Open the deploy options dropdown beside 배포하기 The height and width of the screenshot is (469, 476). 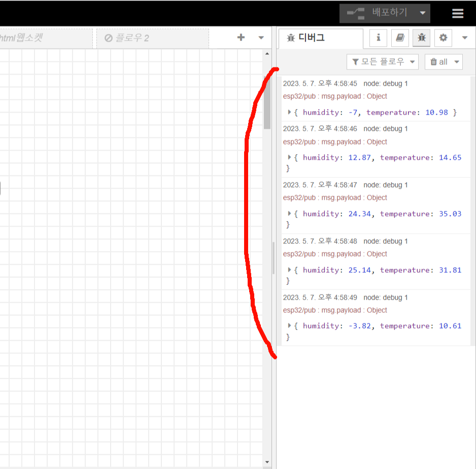tap(423, 13)
